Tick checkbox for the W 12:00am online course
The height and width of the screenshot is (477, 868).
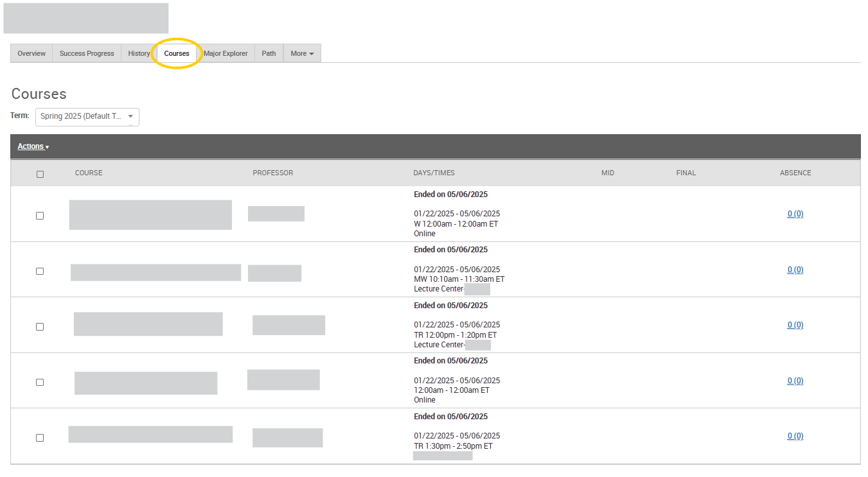click(40, 216)
